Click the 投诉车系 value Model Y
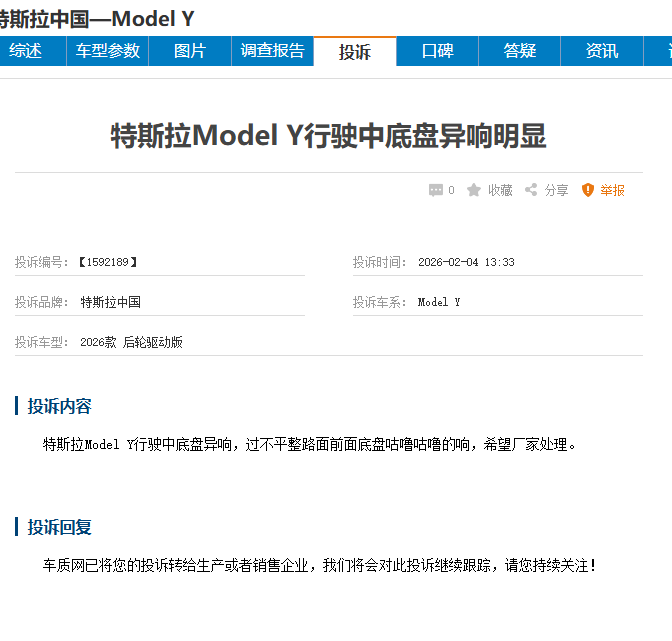672x641 pixels. tap(439, 302)
